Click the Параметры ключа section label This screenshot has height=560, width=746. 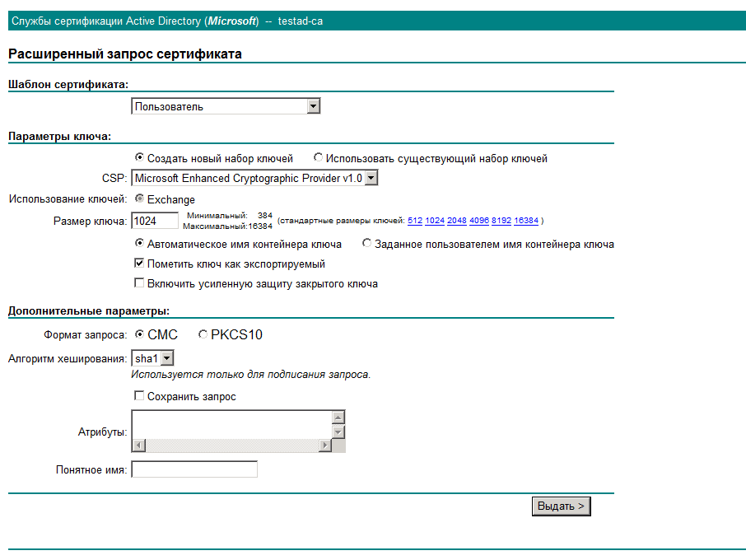pyautogui.click(x=59, y=137)
